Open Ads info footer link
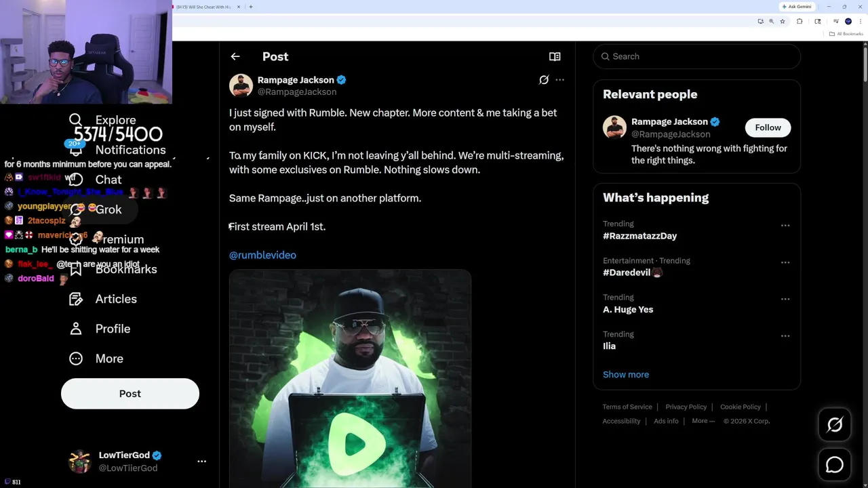The image size is (868, 488). click(666, 421)
